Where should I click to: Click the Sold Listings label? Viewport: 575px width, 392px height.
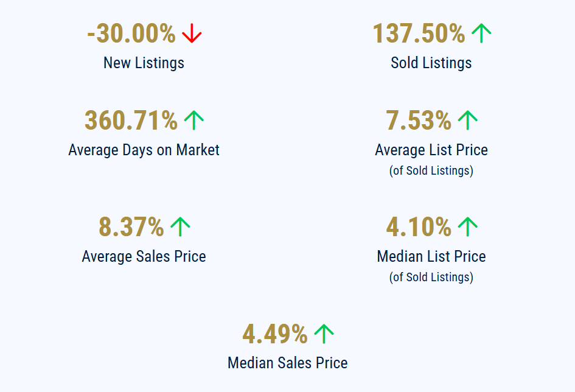click(x=431, y=63)
